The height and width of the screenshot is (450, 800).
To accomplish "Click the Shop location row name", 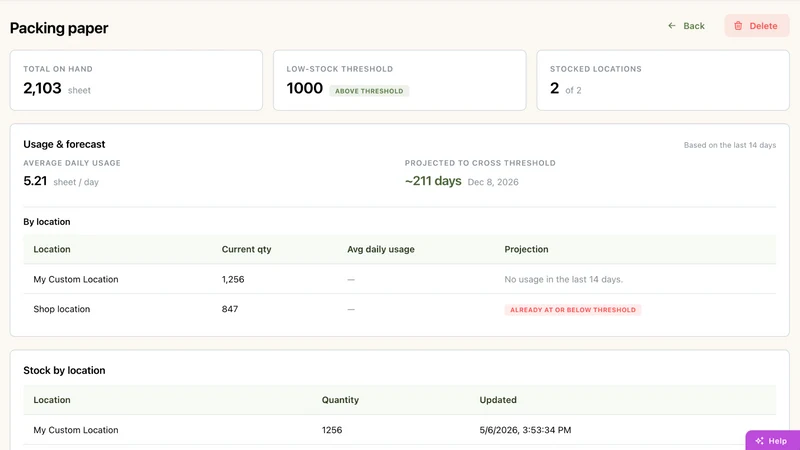I will click(x=62, y=309).
